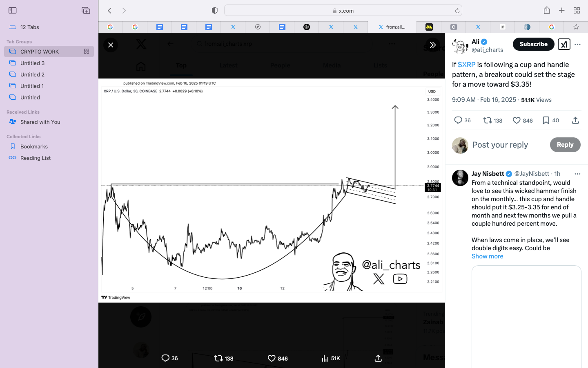Image resolution: width=588 pixels, height=368 pixels.
Task: Share post with upload icon under image
Action: point(378,358)
